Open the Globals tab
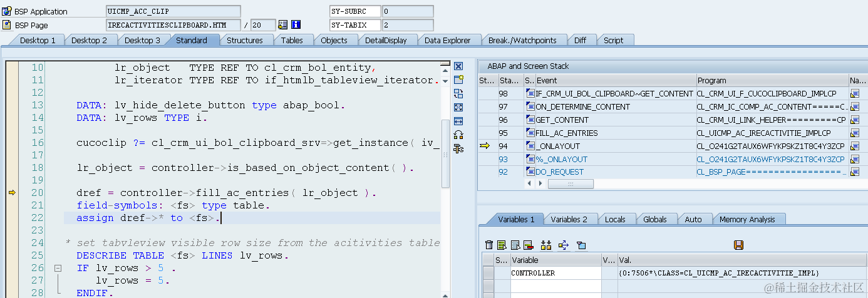868x298 pixels. 655,219
